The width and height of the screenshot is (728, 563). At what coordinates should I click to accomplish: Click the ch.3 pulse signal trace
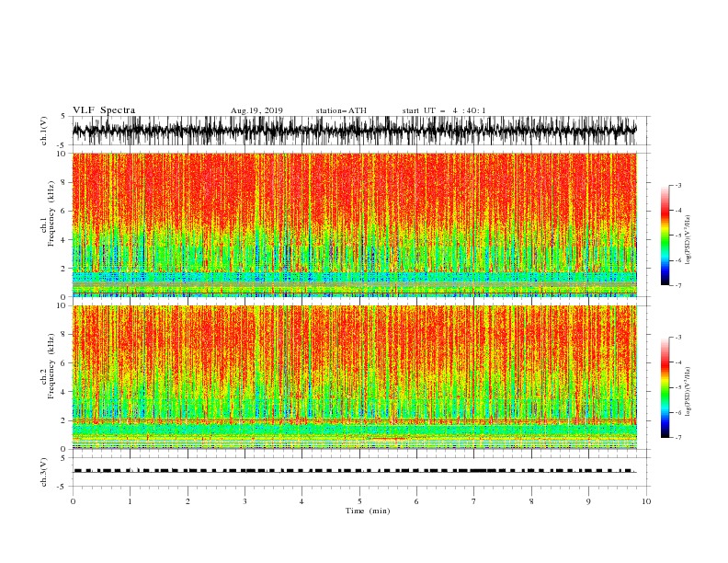(355, 471)
